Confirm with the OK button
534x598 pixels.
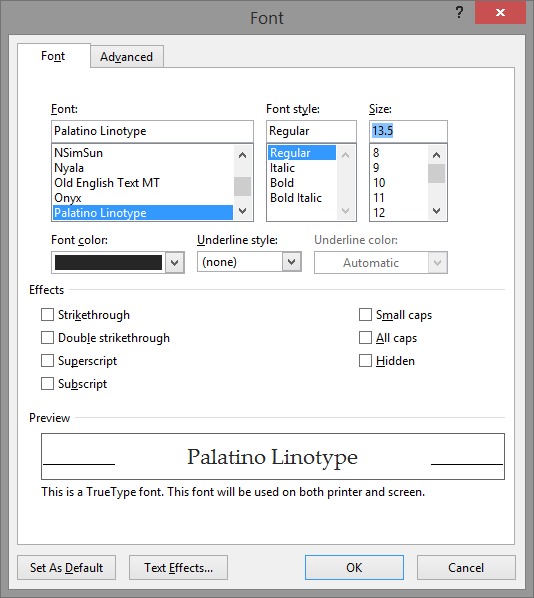pos(354,567)
